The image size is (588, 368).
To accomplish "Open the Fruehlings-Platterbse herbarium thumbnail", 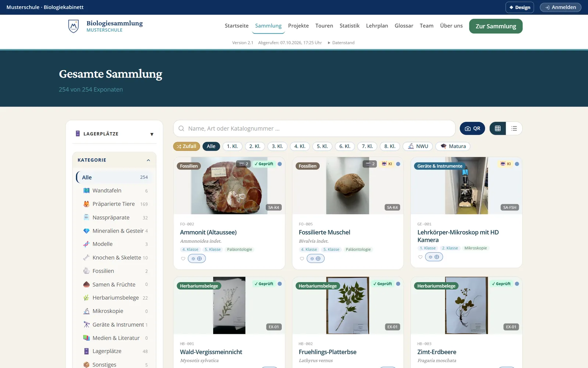I will 348,305.
